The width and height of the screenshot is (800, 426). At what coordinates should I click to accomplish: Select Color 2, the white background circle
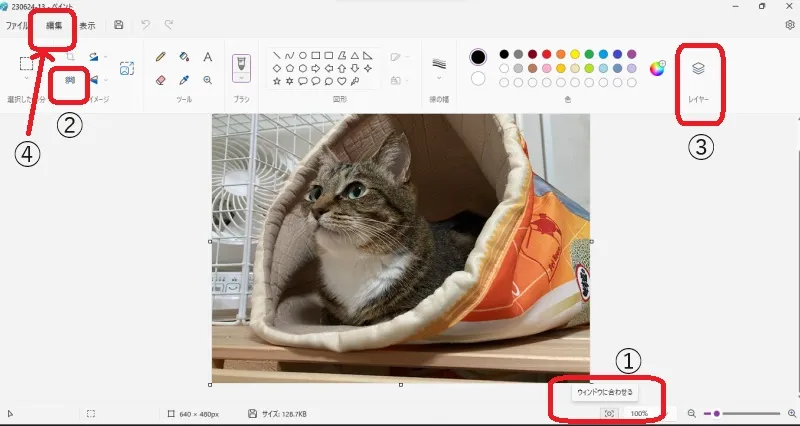click(478, 79)
